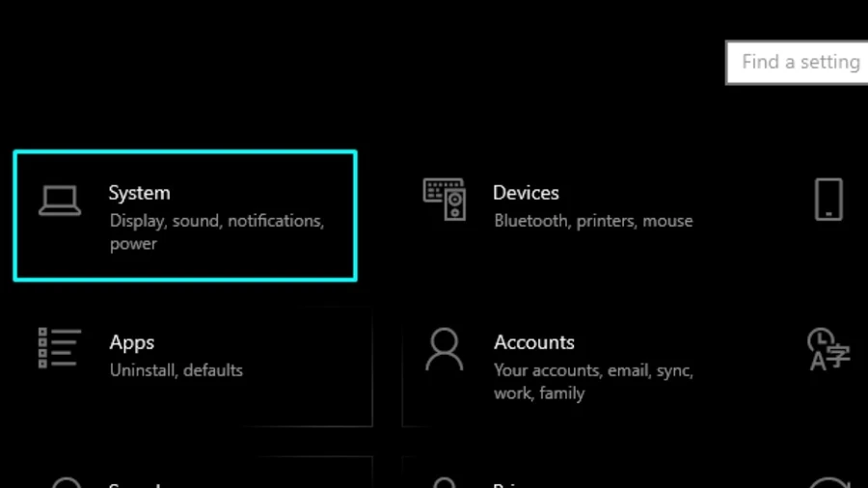Click the Apps list icon

[60, 347]
